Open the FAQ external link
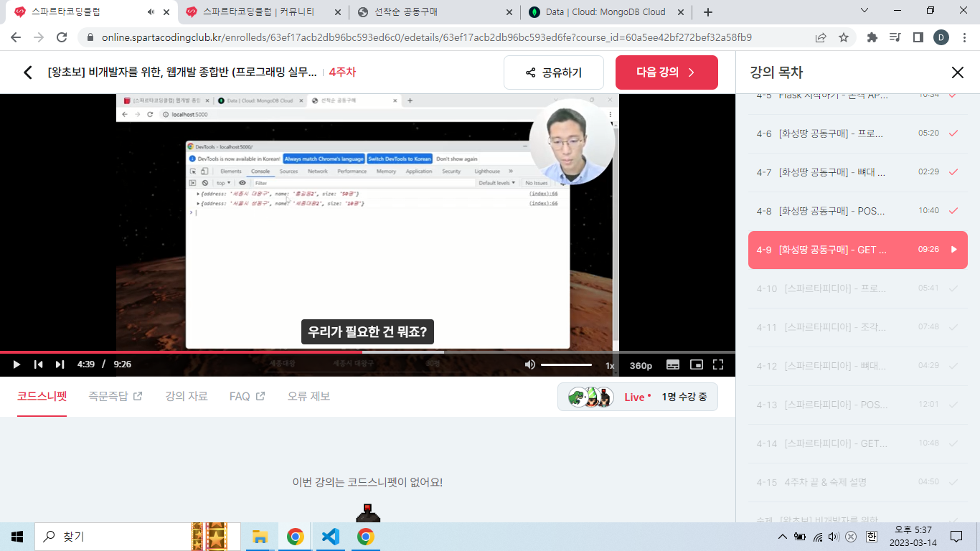This screenshot has width=980, height=551. coord(248,396)
